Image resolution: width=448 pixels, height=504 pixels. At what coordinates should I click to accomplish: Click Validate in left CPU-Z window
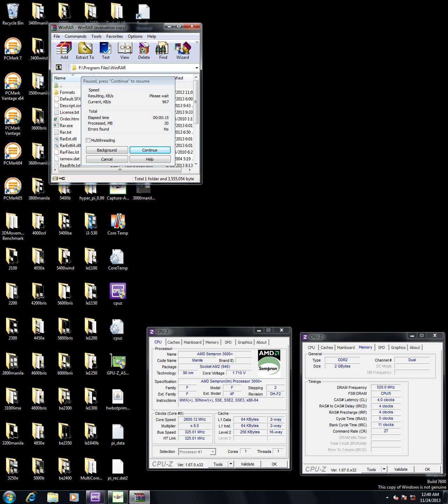click(247, 464)
